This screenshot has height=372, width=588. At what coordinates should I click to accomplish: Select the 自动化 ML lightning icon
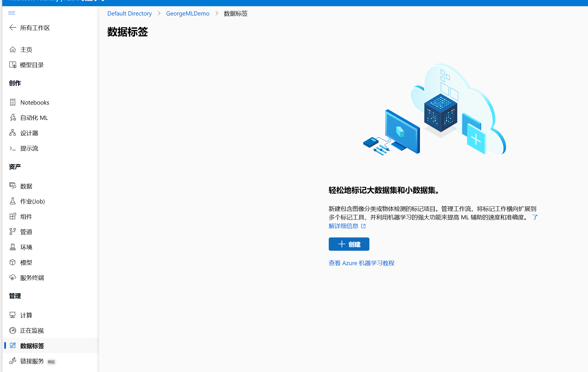[x=12, y=117]
